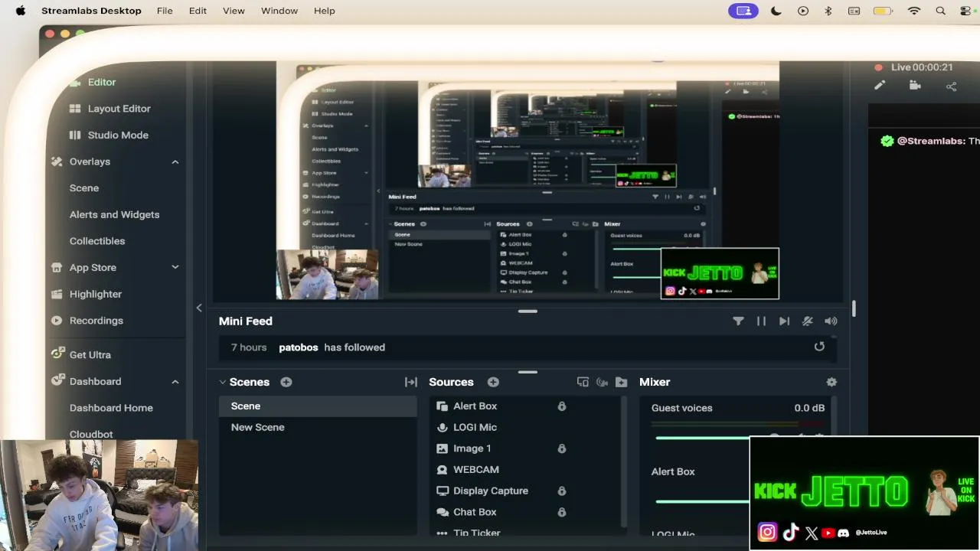This screenshot has width=980, height=551.
Task: Open macOS screen sharing status icon
Action: tap(743, 11)
